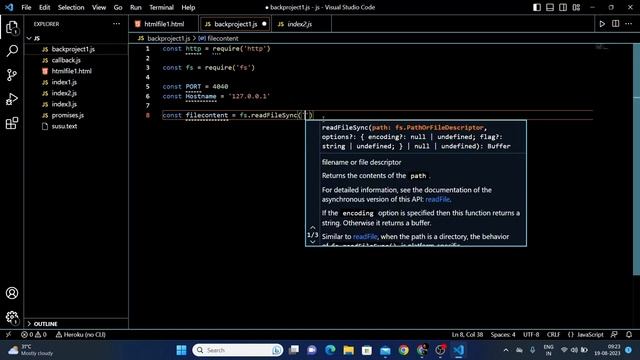The height and width of the screenshot is (360, 640).
Task: Click the Windows taskbar Search box
Action: pyautogui.click(x=238, y=350)
